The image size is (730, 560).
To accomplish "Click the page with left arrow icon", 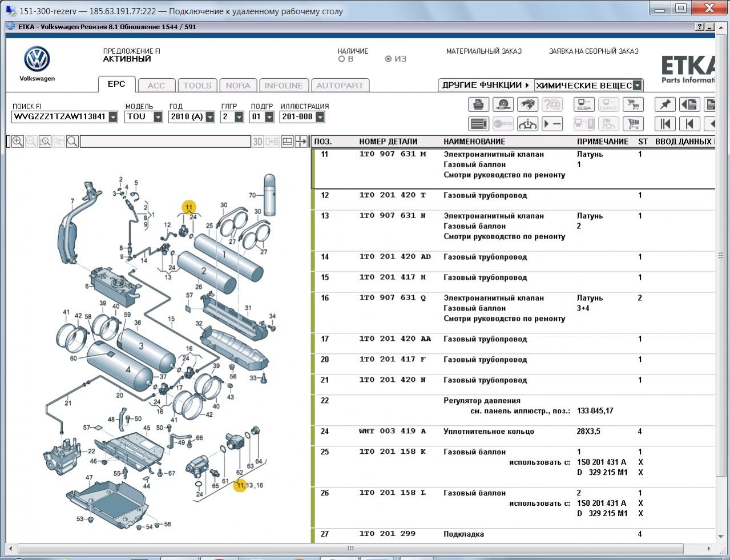I will 689,104.
